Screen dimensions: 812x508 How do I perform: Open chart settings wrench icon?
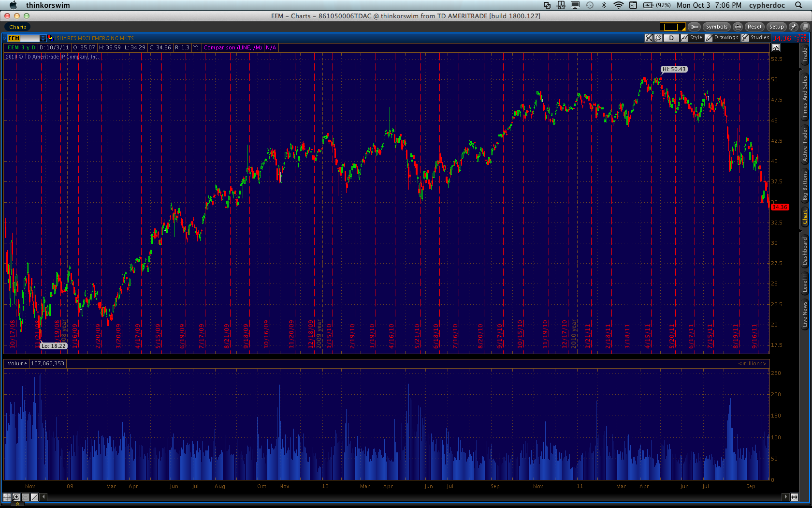tap(658, 38)
